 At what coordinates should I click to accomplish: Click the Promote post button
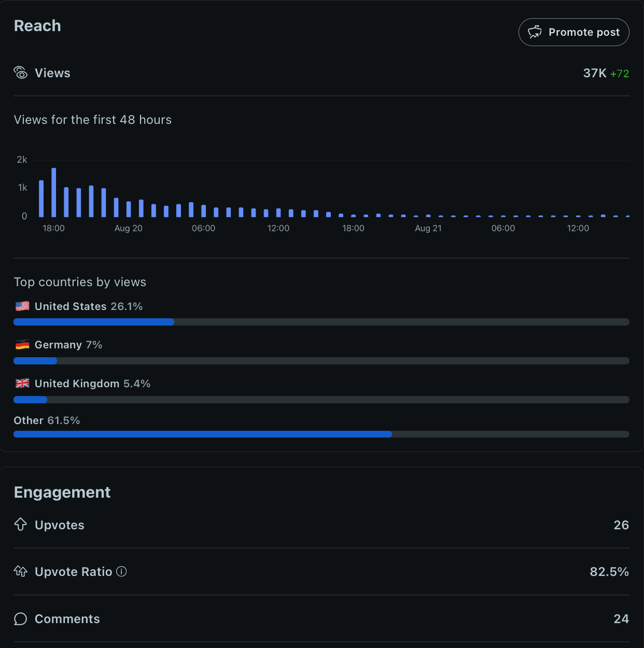pyautogui.click(x=573, y=32)
